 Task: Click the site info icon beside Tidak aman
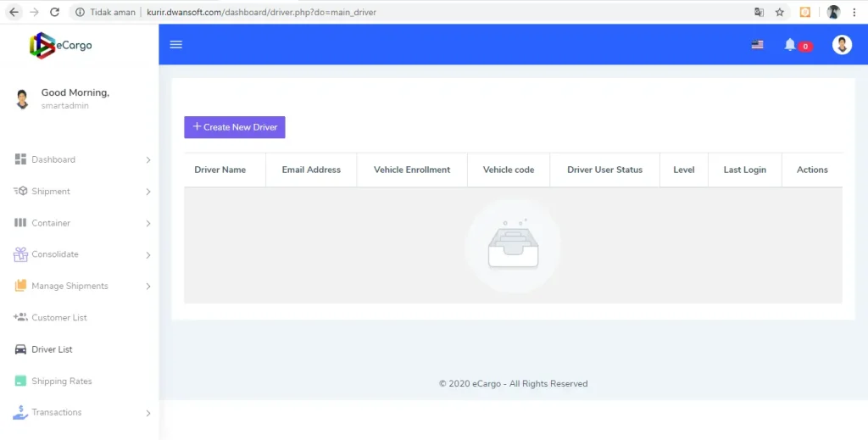pyautogui.click(x=80, y=12)
